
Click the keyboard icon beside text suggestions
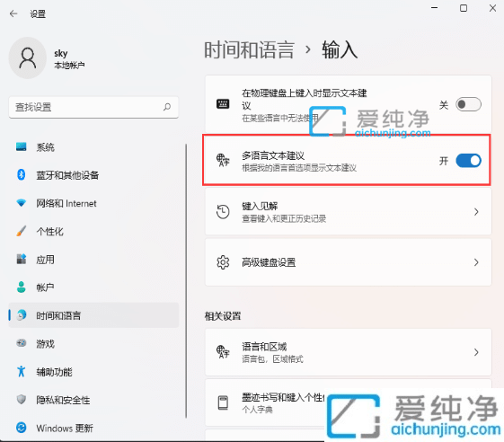pos(223,104)
